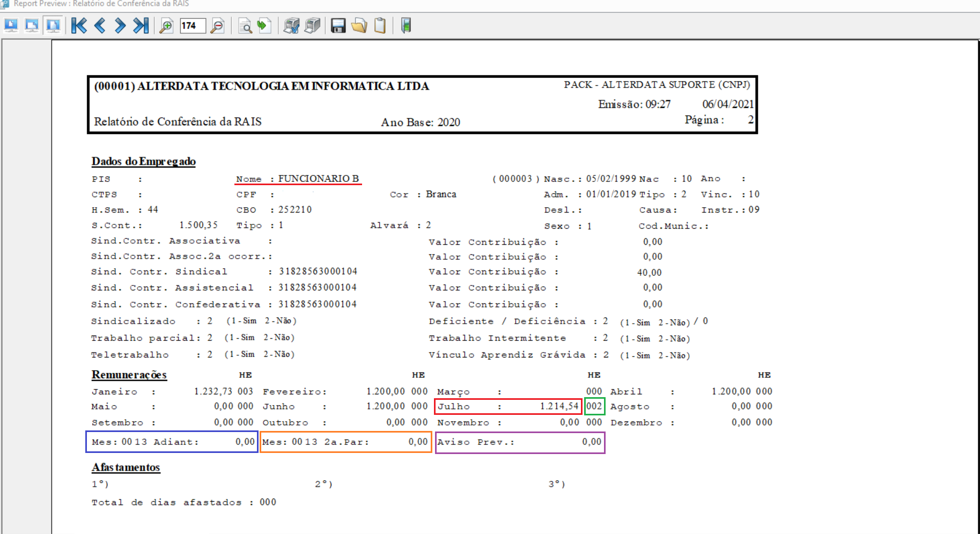Toggle the third, currently active view mode icon
The image size is (980, 534).
point(53,25)
